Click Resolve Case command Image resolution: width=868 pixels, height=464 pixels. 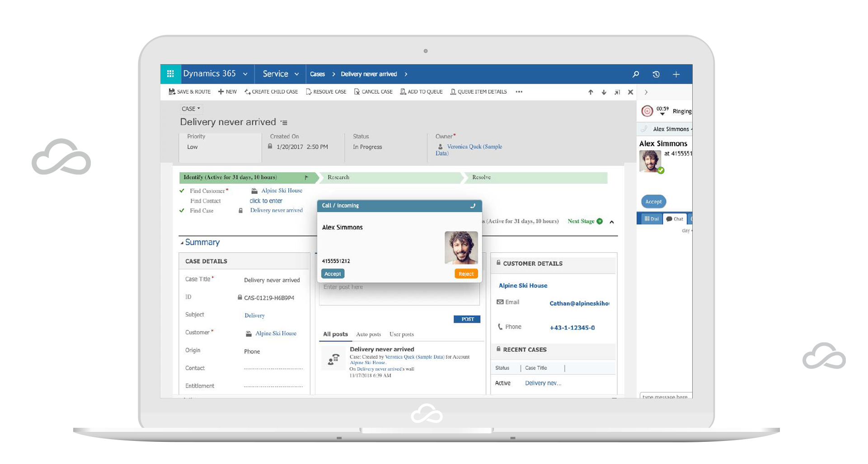326,92
